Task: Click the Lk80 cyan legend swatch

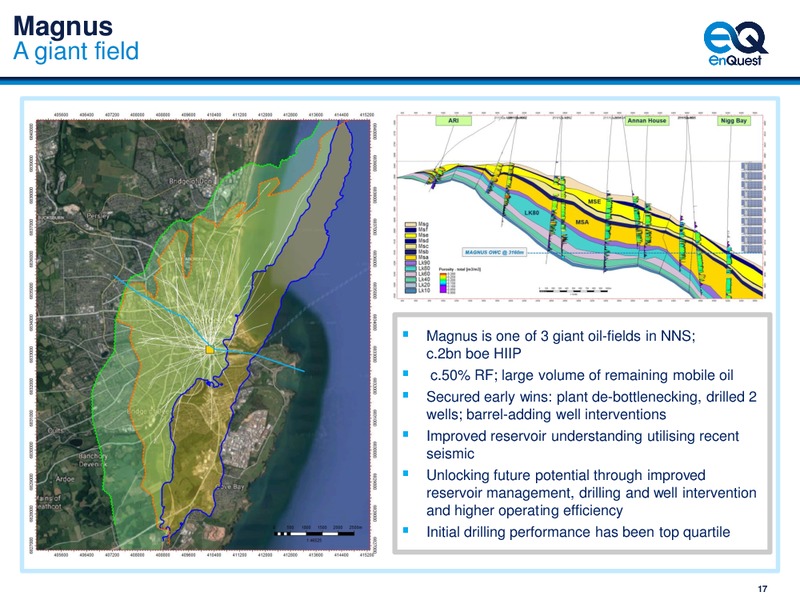Action: (410, 268)
